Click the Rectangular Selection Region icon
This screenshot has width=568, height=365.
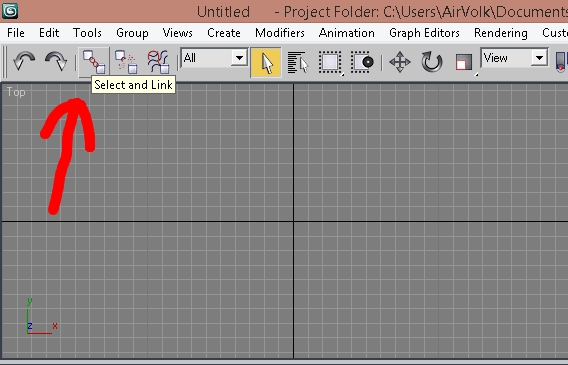[x=330, y=62]
